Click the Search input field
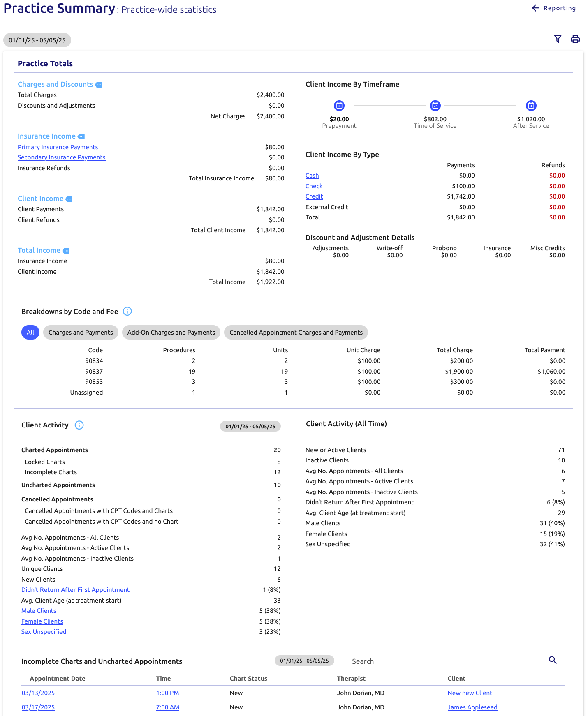 coord(449,661)
